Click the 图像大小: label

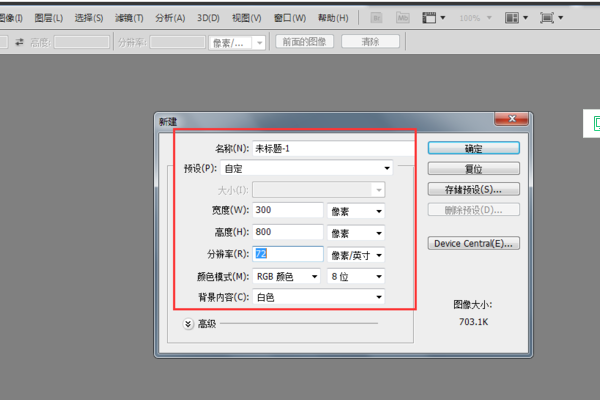(473, 305)
